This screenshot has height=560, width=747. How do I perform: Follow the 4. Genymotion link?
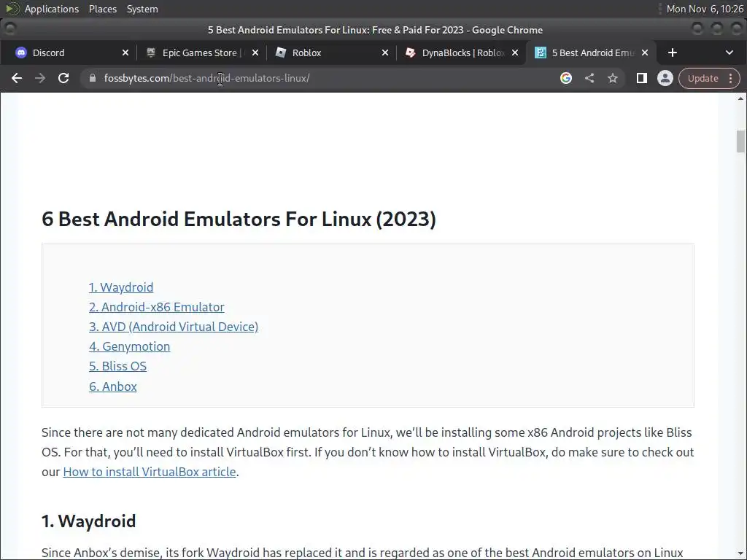tap(130, 346)
